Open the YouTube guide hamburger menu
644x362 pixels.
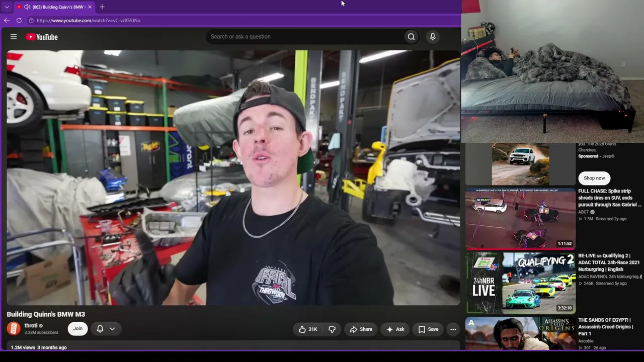pyautogui.click(x=14, y=37)
